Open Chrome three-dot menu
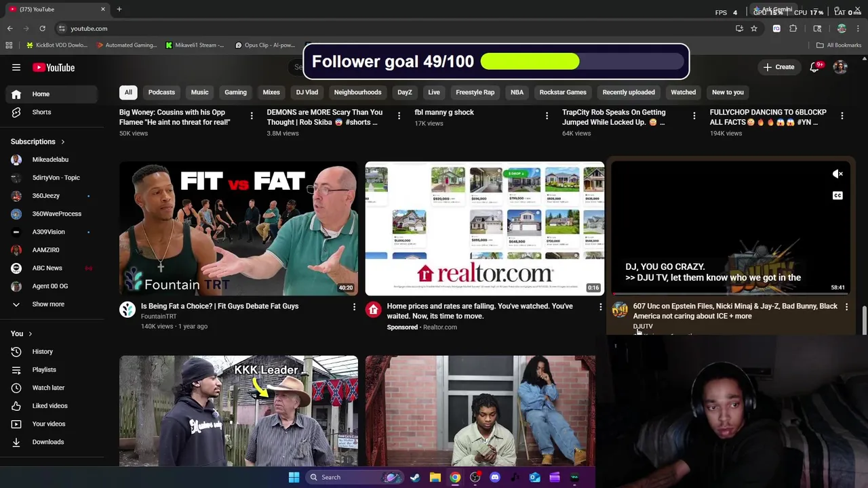Image resolution: width=868 pixels, height=488 pixels. click(x=858, y=28)
